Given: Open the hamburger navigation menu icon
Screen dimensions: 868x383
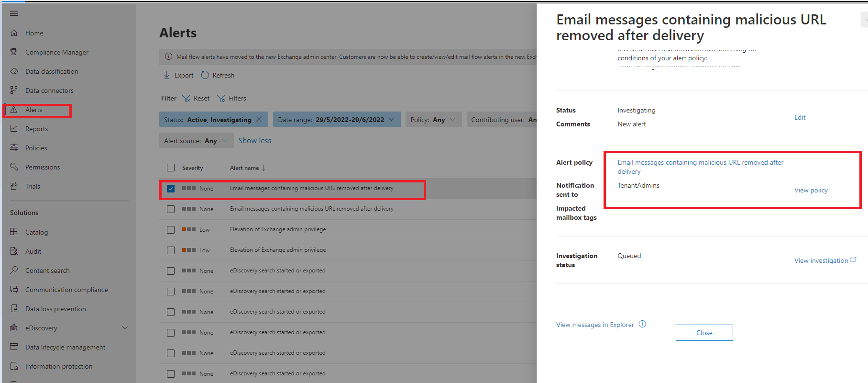Looking at the screenshot, I should tap(14, 14).
